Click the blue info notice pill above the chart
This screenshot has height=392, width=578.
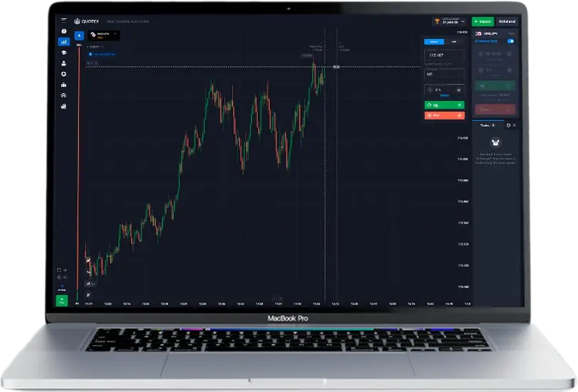point(103,54)
